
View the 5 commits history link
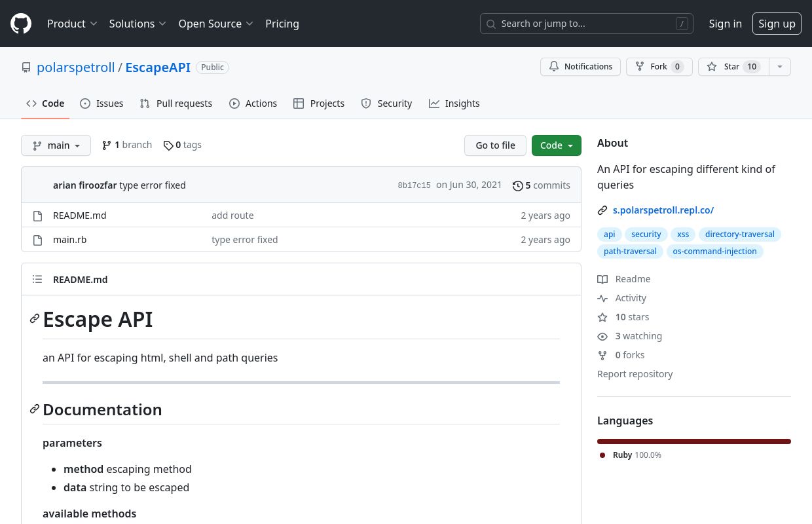point(542,185)
